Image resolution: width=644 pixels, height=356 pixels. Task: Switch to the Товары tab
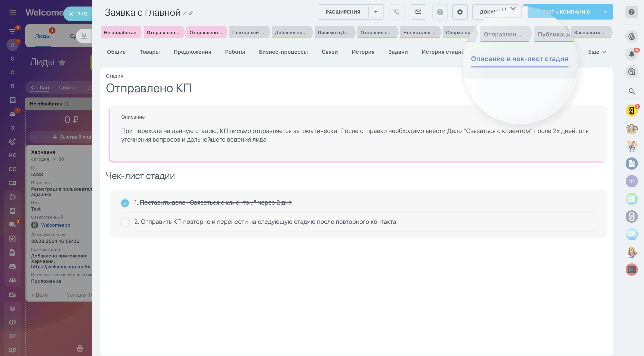150,52
